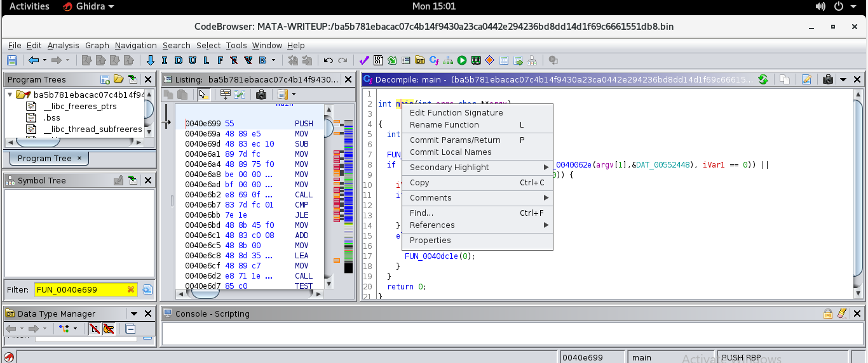
Task: Click the Decompile panel notepad edit icon
Action: click(806, 79)
